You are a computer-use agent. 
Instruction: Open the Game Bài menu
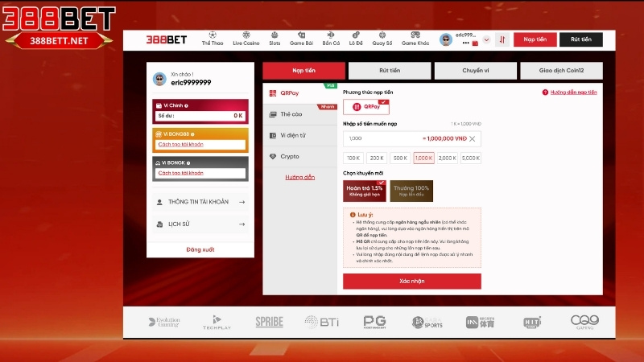tap(301, 39)
